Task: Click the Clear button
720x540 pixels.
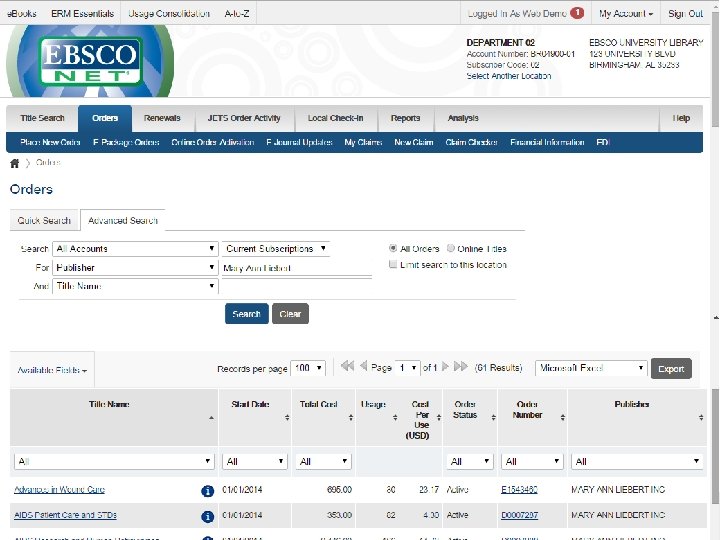Action: coord(290,314)
